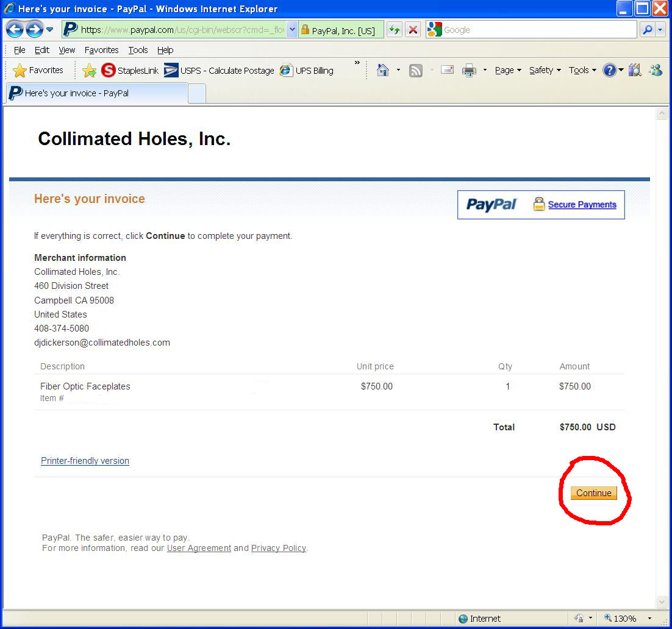This screenshot has width=672, height=629.
Task: Open the Home button dropdown arrow
Action: [398, 70]
